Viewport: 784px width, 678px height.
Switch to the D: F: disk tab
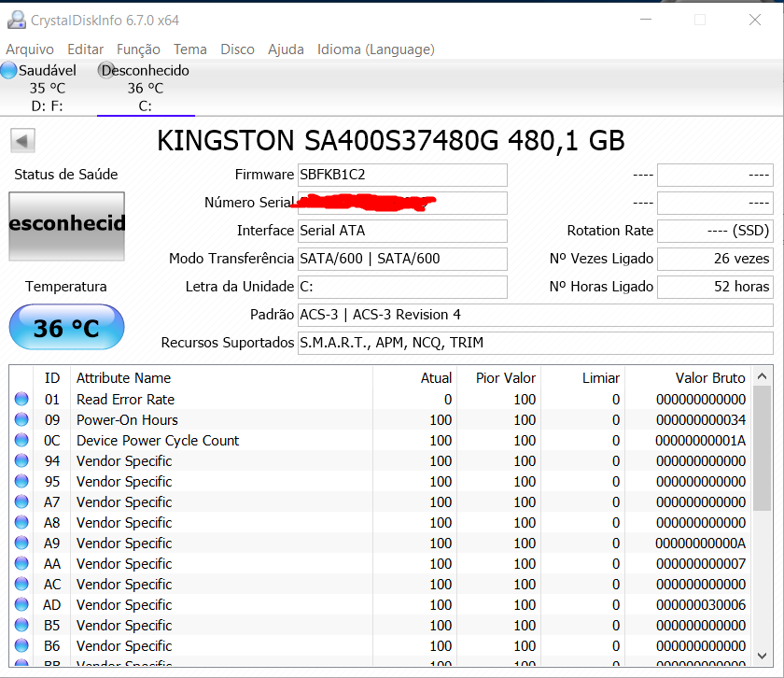coord(48,88)
